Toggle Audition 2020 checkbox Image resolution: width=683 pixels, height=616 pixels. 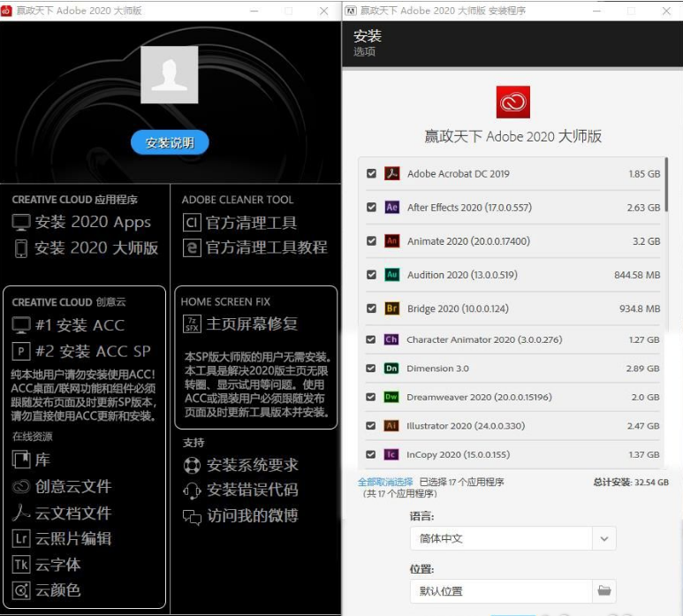click(x=372, y=275)
